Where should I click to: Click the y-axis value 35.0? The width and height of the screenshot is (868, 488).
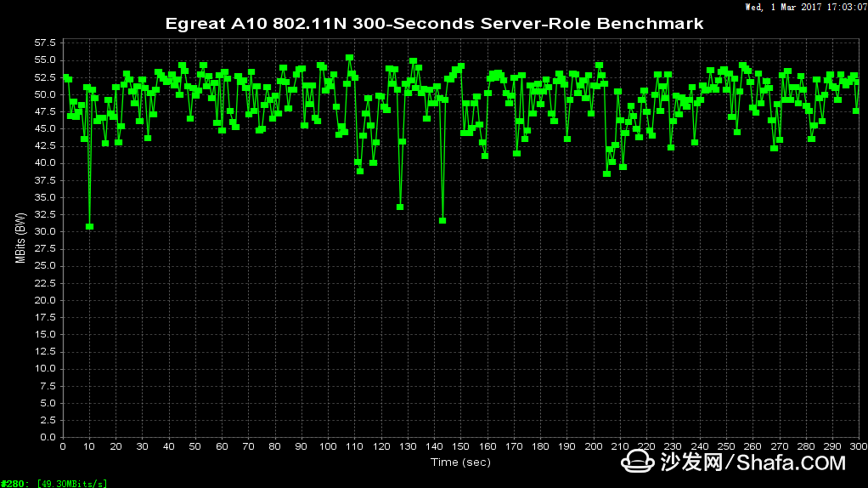(x=45, y=197)
